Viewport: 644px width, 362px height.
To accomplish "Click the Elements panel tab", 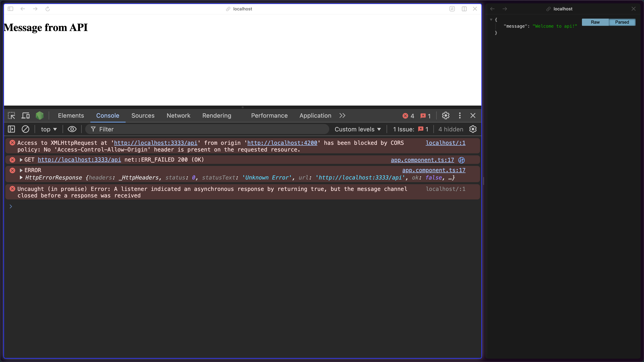I will [71, 115].
